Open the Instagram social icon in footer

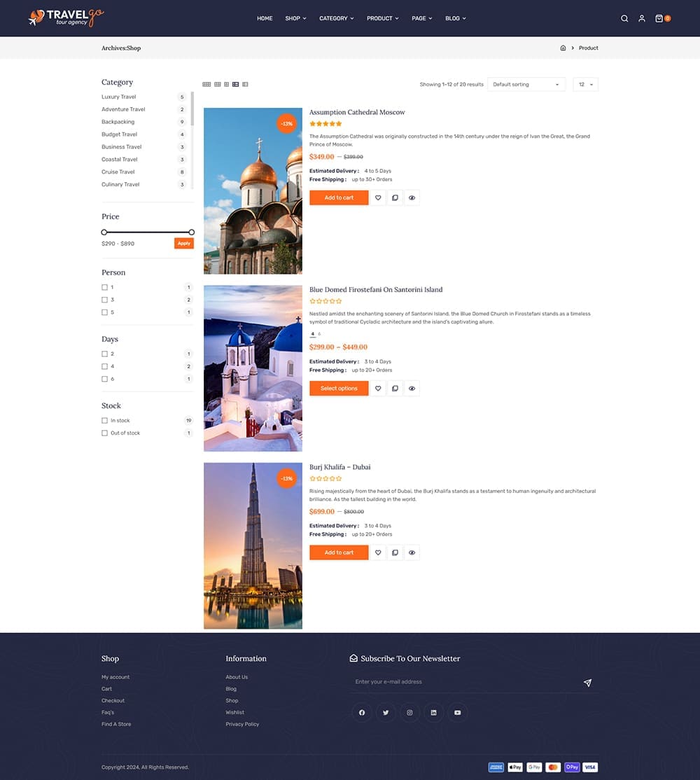coord(409,713)
